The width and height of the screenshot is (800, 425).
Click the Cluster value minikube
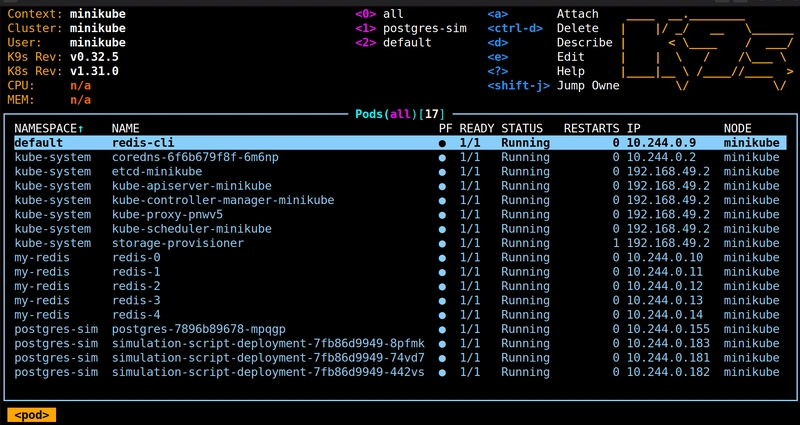pyautogui.click(x=98, y=28)
